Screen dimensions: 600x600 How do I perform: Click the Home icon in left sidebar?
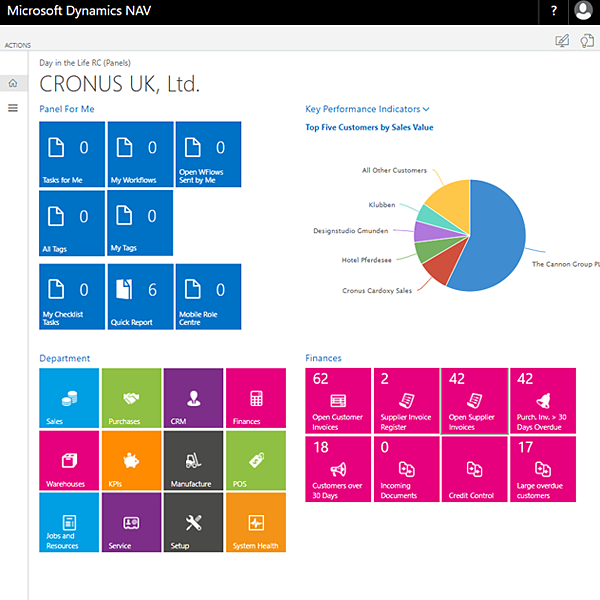coord(13,83)
